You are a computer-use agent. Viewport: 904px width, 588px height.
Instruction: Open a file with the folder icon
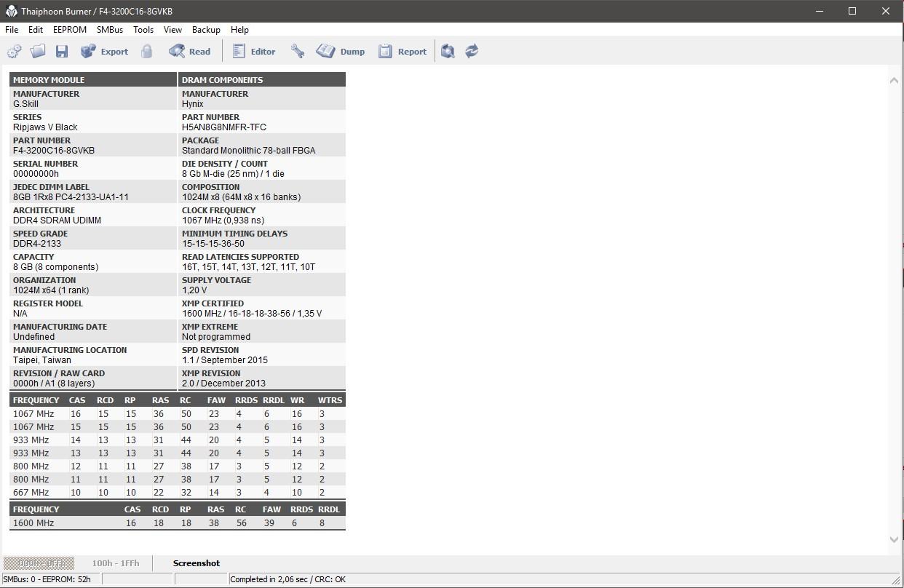click(38, 51)
